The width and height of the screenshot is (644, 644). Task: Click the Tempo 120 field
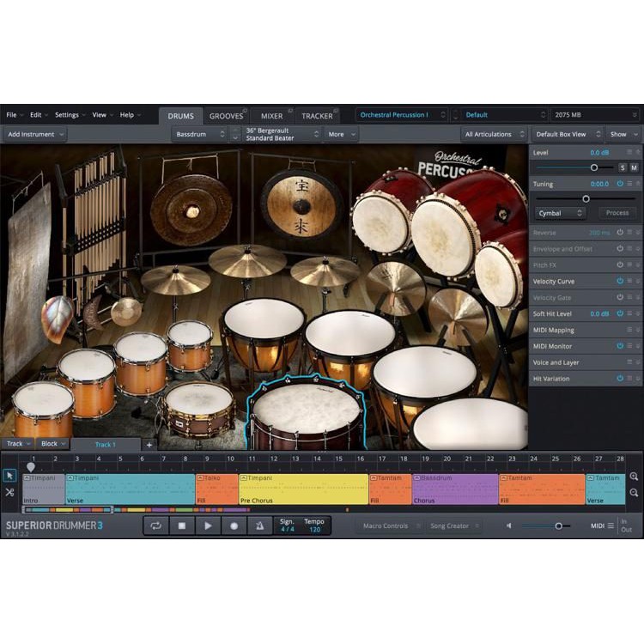point(314,526)
